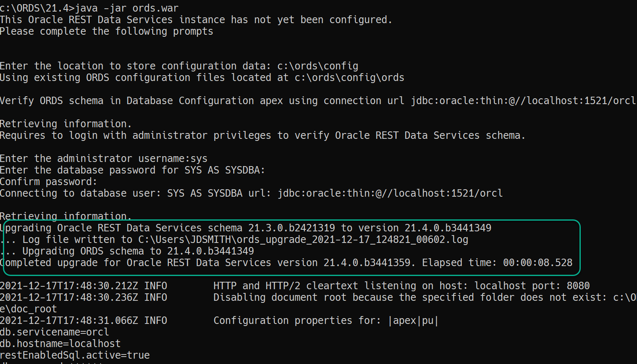Click the timestamp 2021-12-17T17:48:30.212Z
The height and width of the screenshot is (364, 637).
click(x=69, y=286)
